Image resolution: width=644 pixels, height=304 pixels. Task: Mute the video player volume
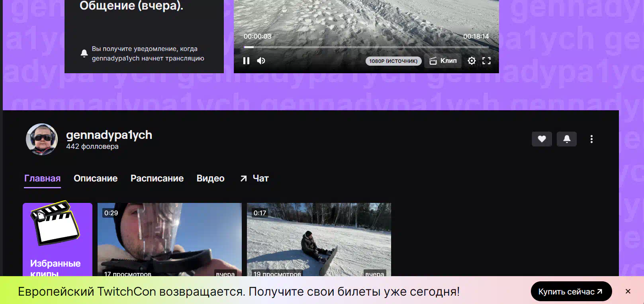coord(261,61)
